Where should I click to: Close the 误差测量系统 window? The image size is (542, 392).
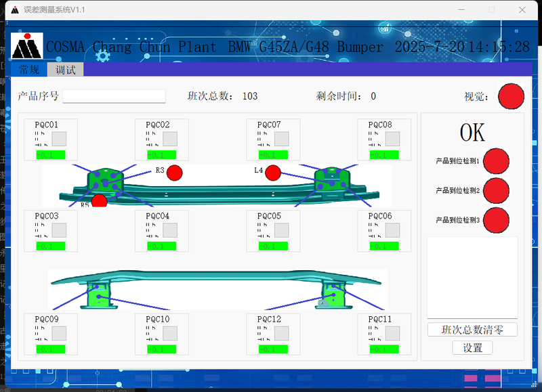click(522, 10)
